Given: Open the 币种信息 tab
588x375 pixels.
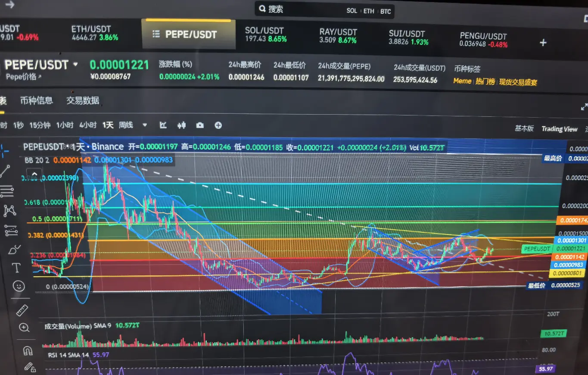Looking at the screenshot, I should pos(37,100).
